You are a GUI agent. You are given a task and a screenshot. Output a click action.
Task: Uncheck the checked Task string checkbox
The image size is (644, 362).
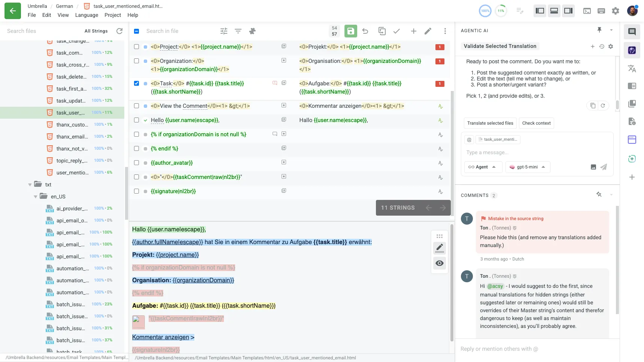(136, 83)
